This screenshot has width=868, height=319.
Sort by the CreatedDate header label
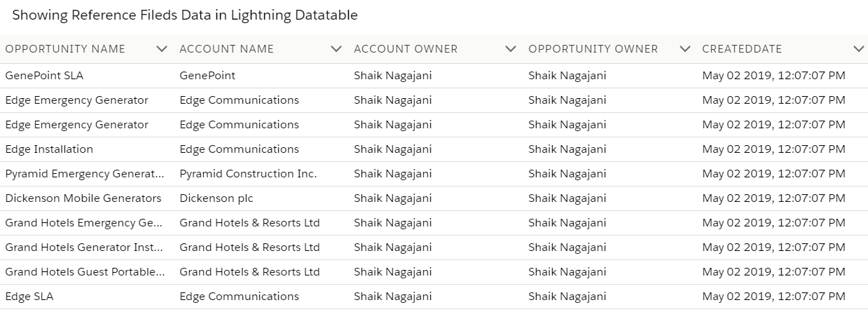[x=742, y=49]
